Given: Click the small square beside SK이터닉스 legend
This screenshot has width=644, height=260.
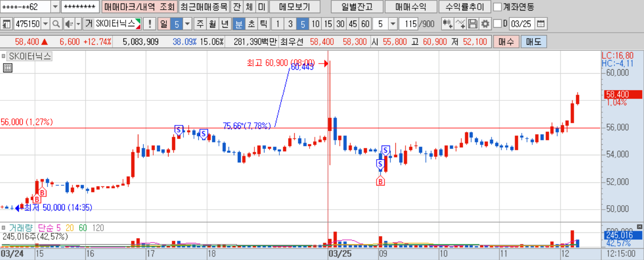Looking at the screenshot, I should click(x=4, y=56).
